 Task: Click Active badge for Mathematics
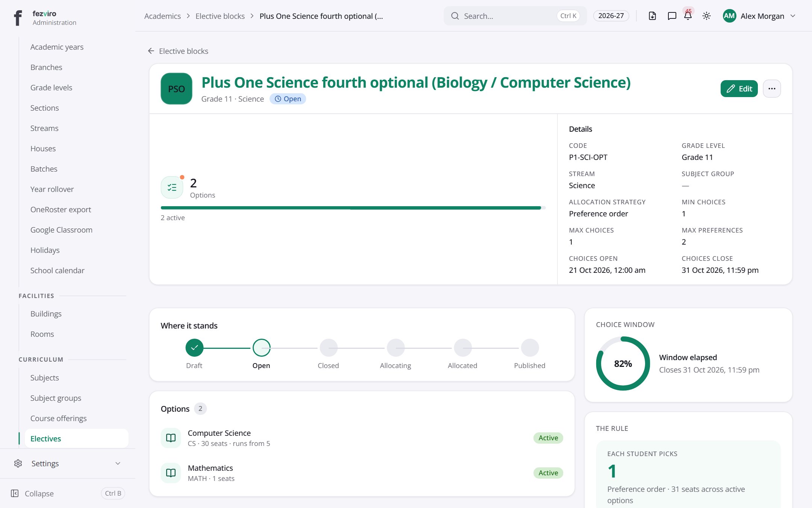[x=548, y=473]
